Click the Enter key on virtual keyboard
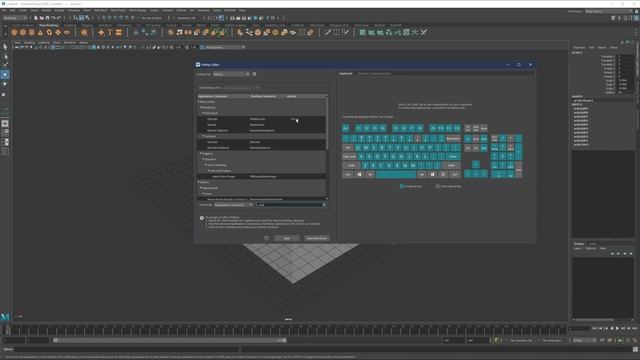 pos(452,156)
